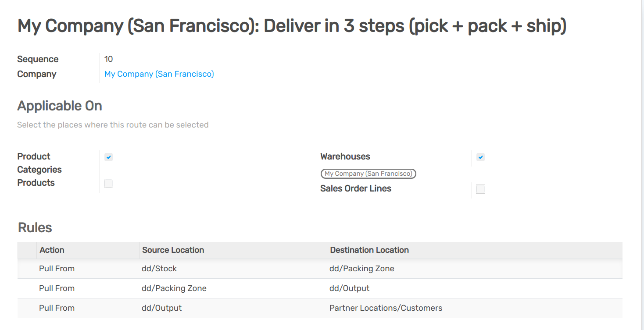
Task: Click the My Company (San Francisco) warehouse tag
Action: click(x=368, y=174)
